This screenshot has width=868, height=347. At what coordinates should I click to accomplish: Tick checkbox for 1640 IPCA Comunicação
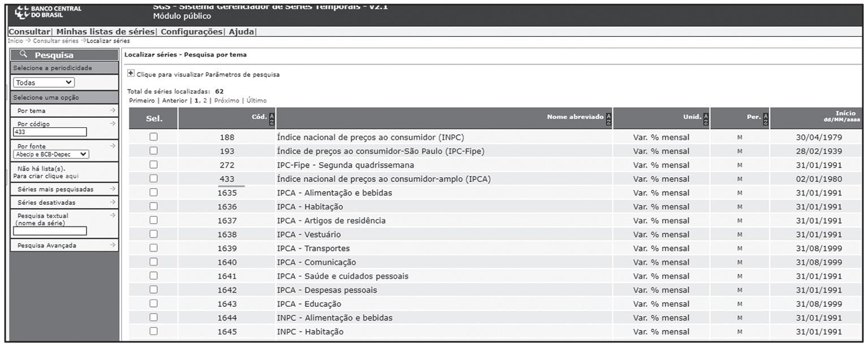(x=153, y=262)
